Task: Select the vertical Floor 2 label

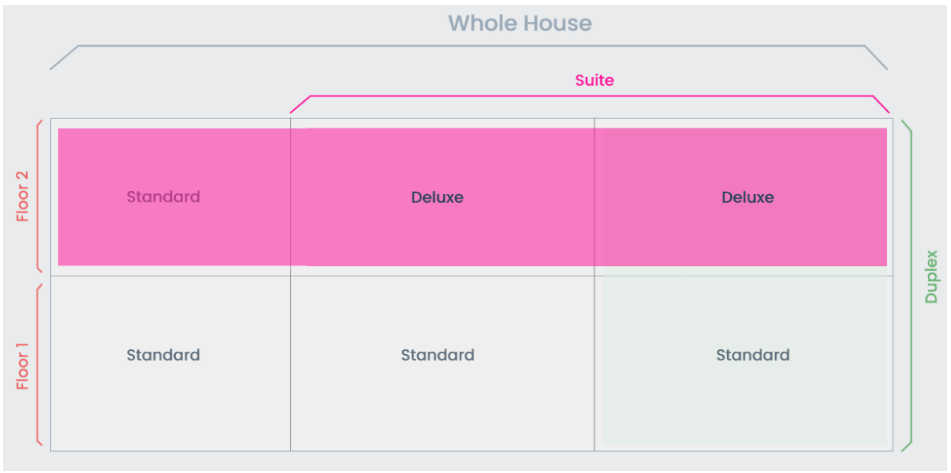Action: pos(23,196)
